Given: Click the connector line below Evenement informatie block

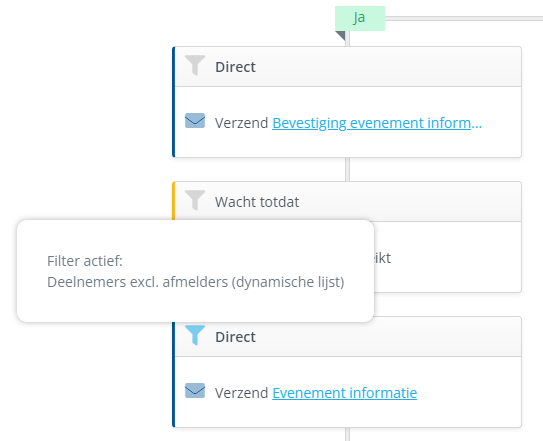Looking at the screenshot, I should 347,434.
